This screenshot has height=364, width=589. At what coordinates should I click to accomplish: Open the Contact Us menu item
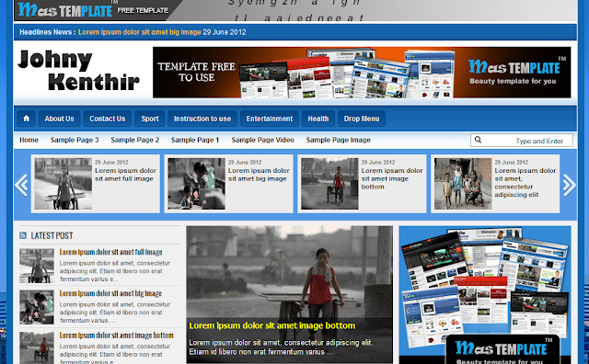tap(108, 119)
